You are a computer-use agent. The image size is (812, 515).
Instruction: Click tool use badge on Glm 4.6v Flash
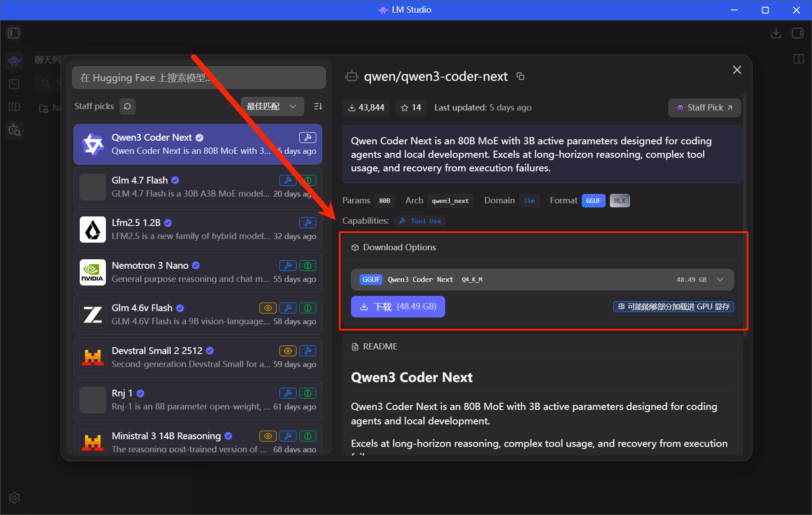(288, 308)
